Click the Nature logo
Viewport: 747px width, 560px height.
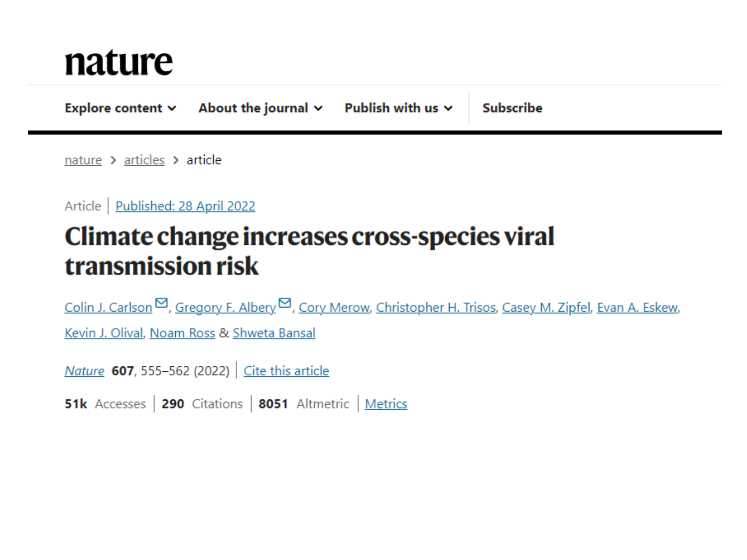pos(119,63)
